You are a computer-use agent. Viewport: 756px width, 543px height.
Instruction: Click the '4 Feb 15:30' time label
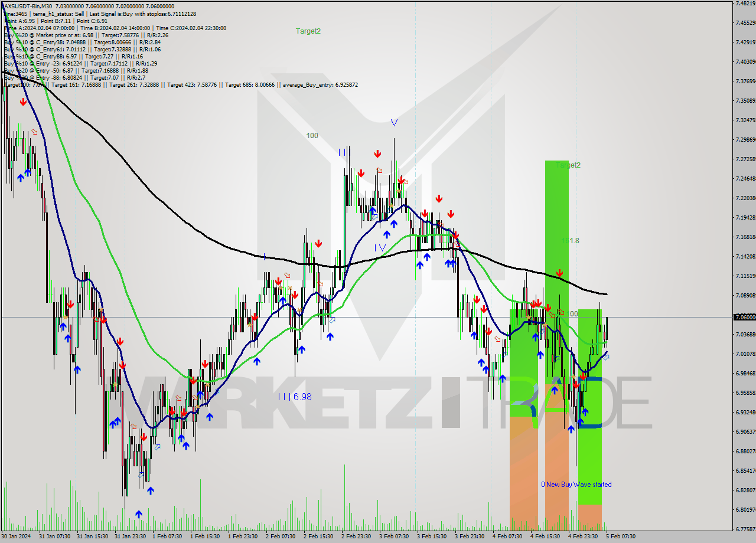tap(545, 537)
